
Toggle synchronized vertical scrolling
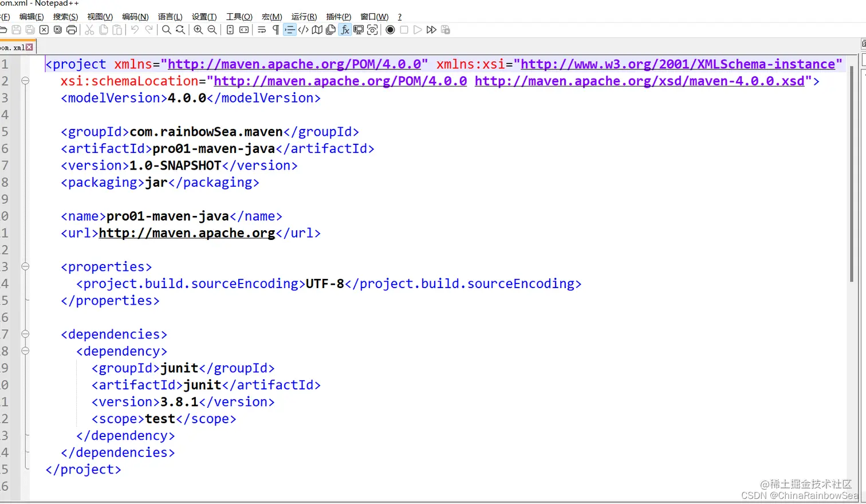tap(230, 30)
